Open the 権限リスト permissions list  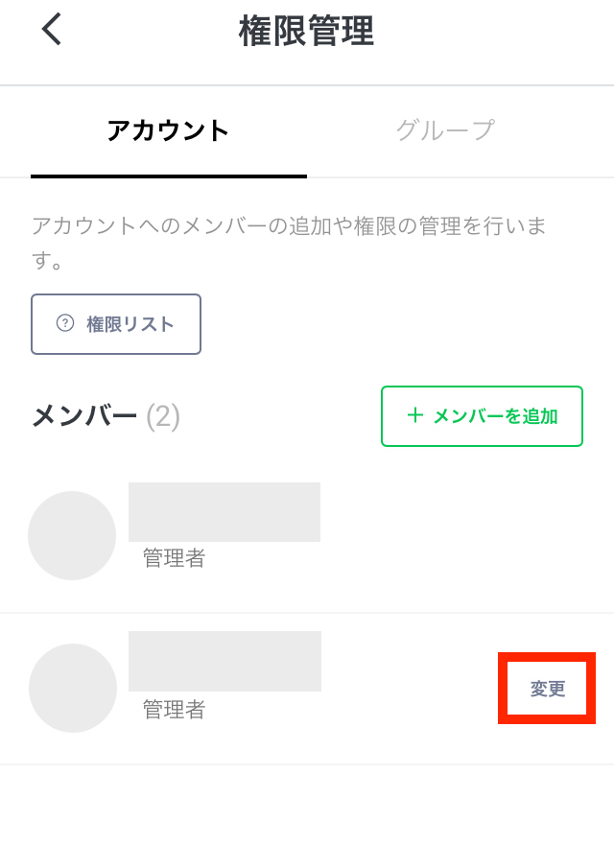pos(116,324)
